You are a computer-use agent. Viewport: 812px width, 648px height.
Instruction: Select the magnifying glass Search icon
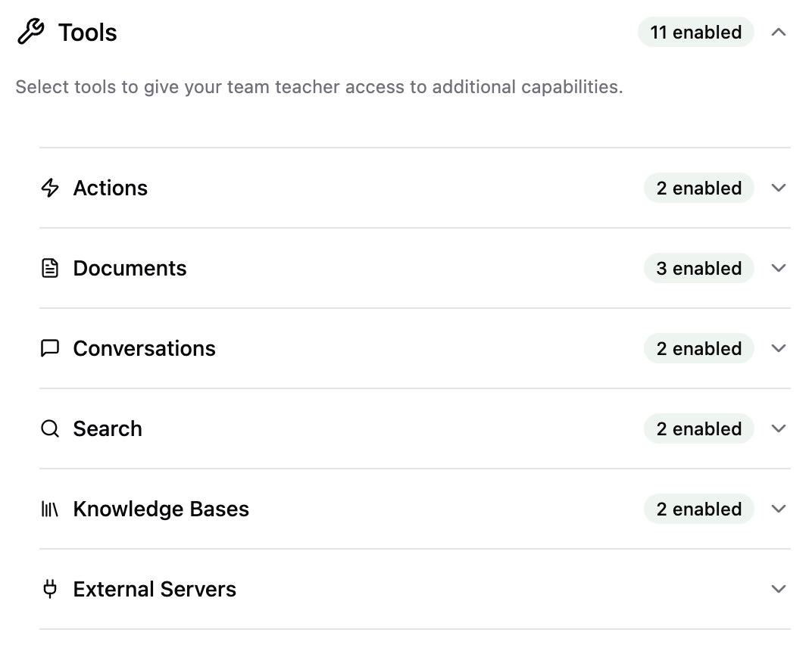(x=49, y=428)
